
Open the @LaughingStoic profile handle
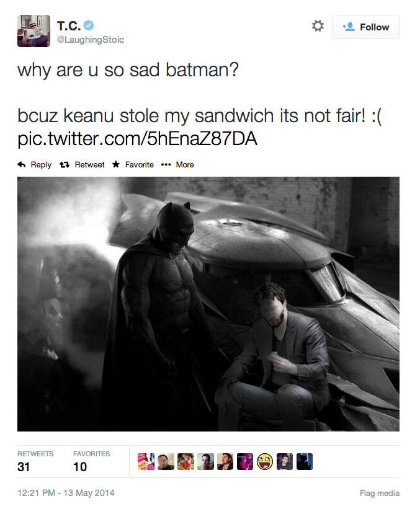(91, 40)
